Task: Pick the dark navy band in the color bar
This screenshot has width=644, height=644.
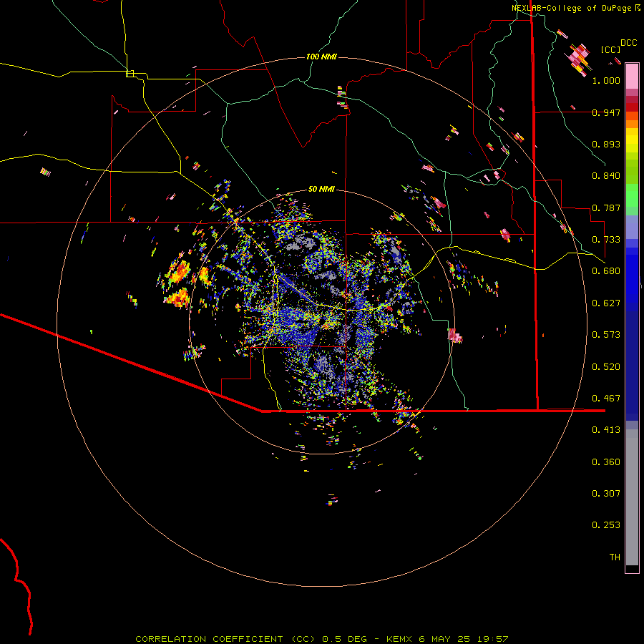Action: [632, 361]
